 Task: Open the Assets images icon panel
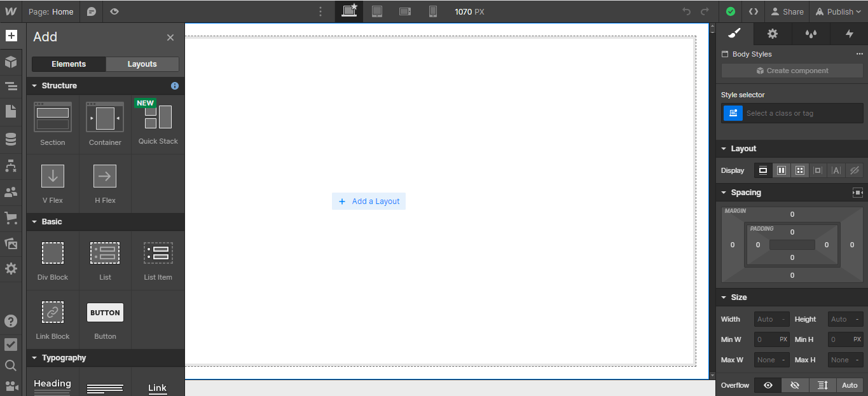point(11,243)
